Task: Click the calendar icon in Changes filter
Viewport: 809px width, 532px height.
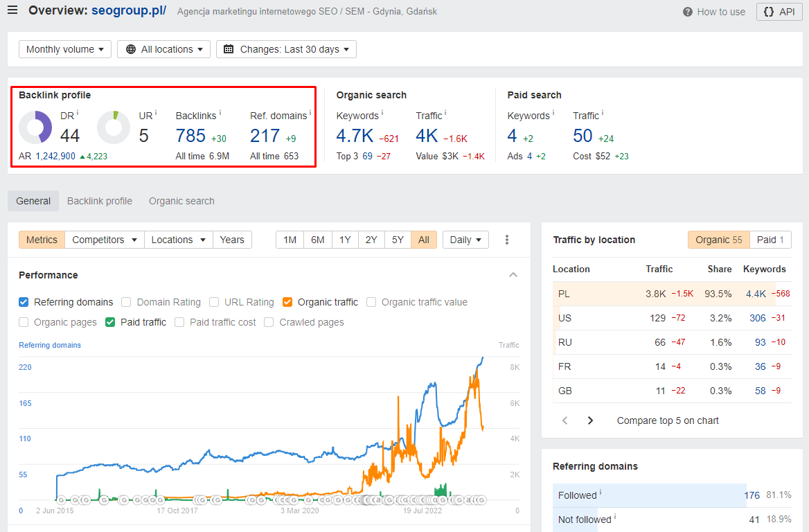Action: pos(229,50)
